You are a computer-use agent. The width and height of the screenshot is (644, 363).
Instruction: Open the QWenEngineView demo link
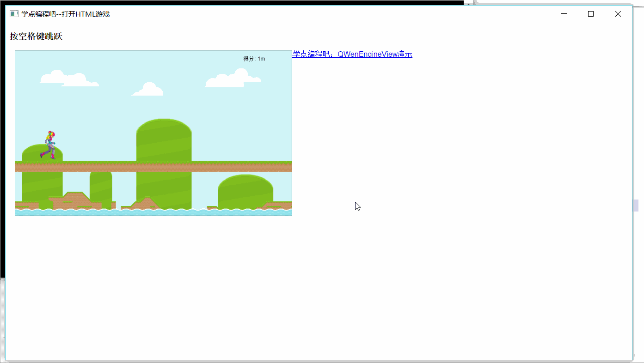click(x=352, y=54)
